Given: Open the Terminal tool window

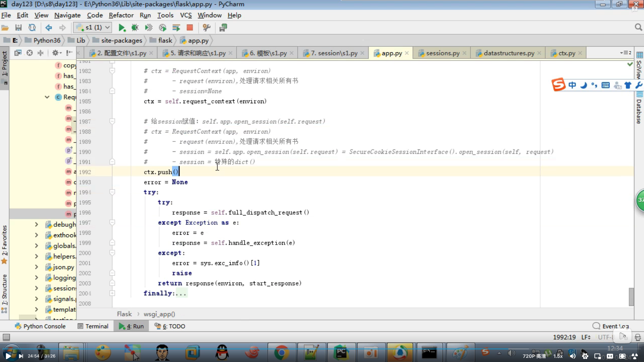Looking at the screenshot, I should [93, 326].
